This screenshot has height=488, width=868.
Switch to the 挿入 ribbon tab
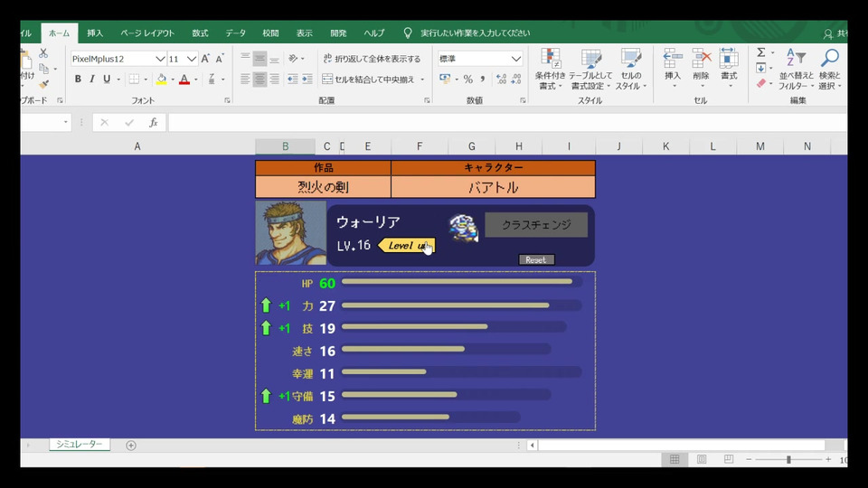coord(95,33)
